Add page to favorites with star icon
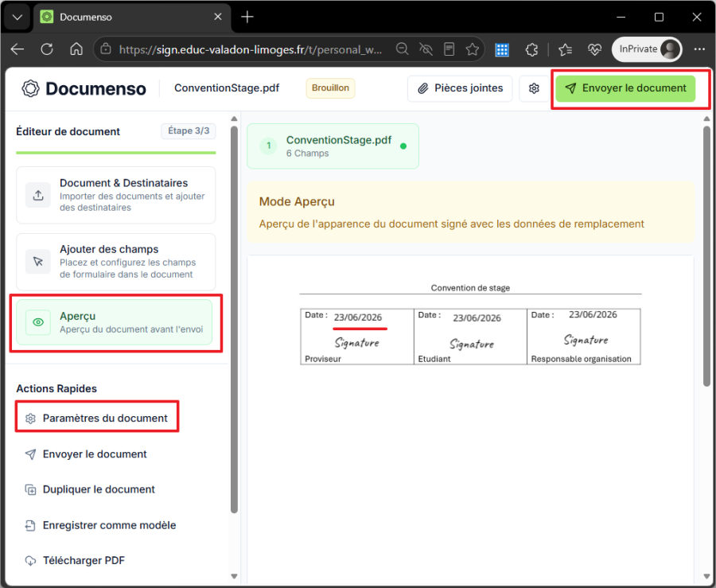716x588 pixels. click(x=473, y=49)
